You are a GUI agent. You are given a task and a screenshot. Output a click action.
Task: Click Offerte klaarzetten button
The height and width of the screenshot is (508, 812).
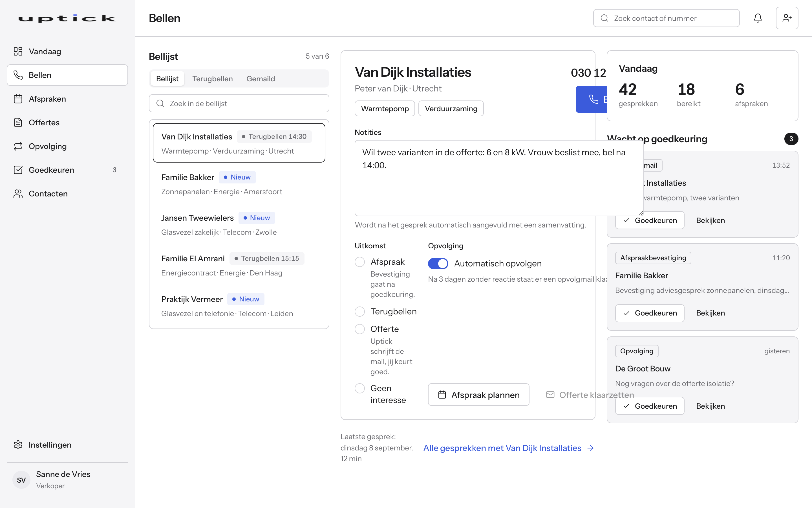coord(590,395)
